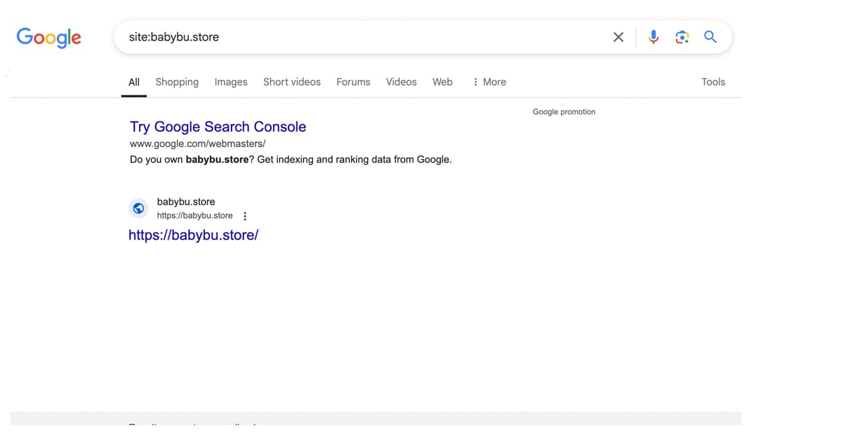Click the Google logo
The image size is (868, 442).
[48, 38]
